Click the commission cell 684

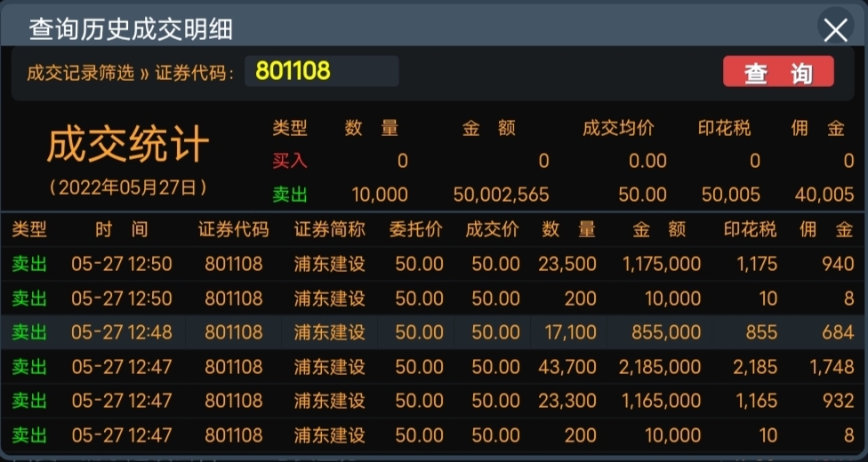coord(838,332)
